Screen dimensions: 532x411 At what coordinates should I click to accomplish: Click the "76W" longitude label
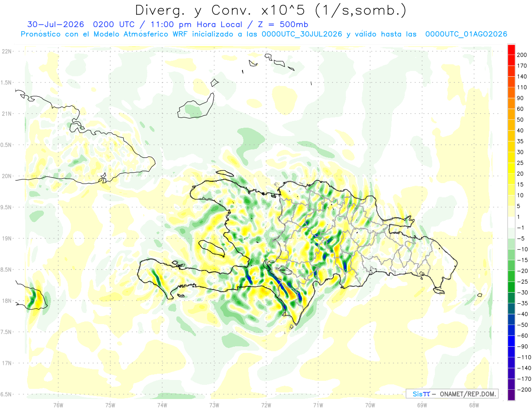pos(58,405)
